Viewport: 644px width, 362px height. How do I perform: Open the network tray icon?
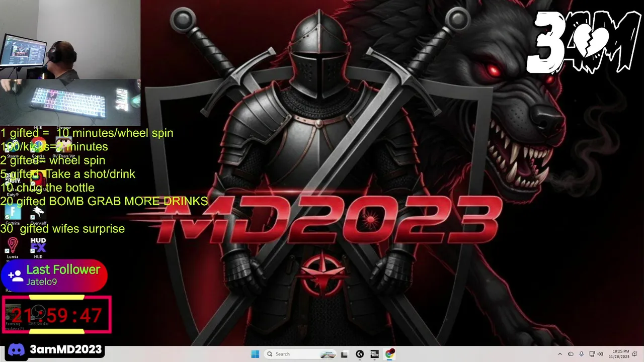click(x=592, y=354)
